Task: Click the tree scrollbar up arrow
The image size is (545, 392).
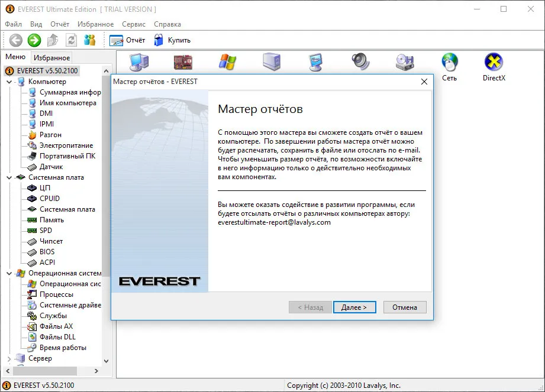Action: pyautogui.click(x=106, y=71)
